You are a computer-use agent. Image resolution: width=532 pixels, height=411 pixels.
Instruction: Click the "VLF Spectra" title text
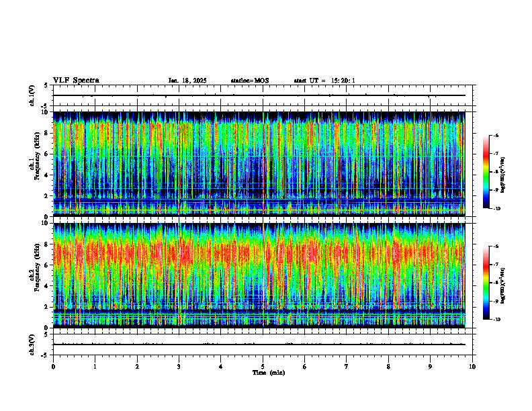coord(76,81)
